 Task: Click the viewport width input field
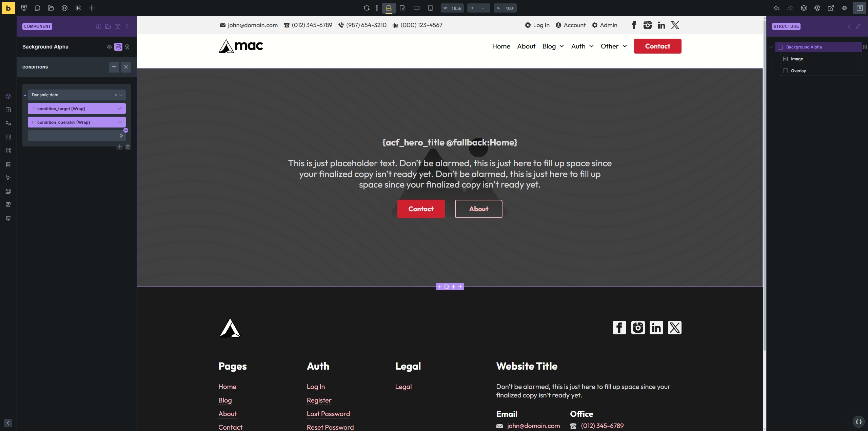pos(456,8)
